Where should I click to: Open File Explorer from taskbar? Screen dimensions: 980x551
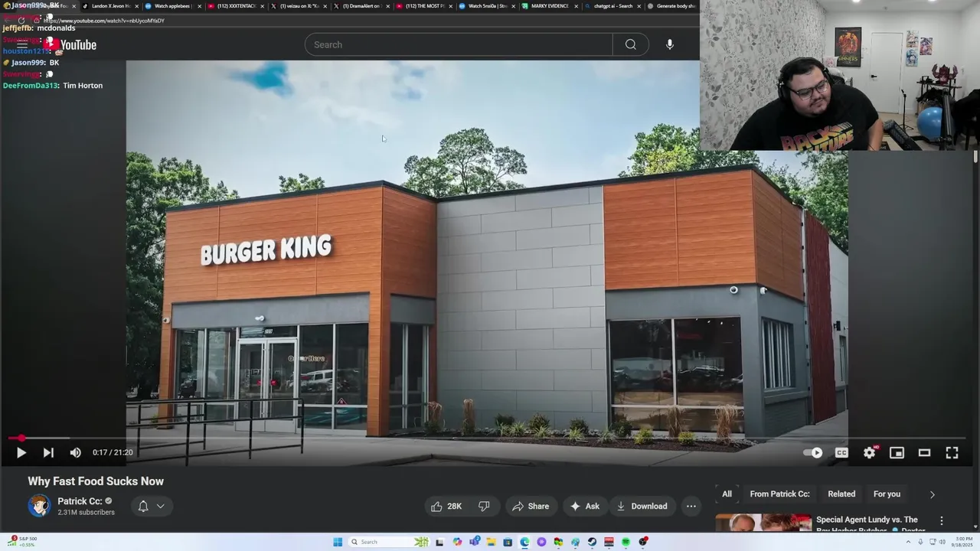coord(491,542)
